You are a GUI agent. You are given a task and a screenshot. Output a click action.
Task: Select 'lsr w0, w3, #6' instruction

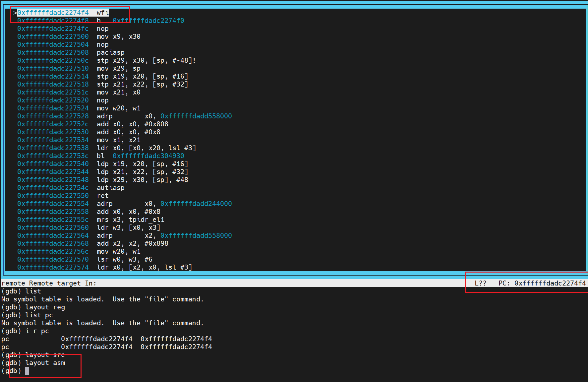coord(125,259)
